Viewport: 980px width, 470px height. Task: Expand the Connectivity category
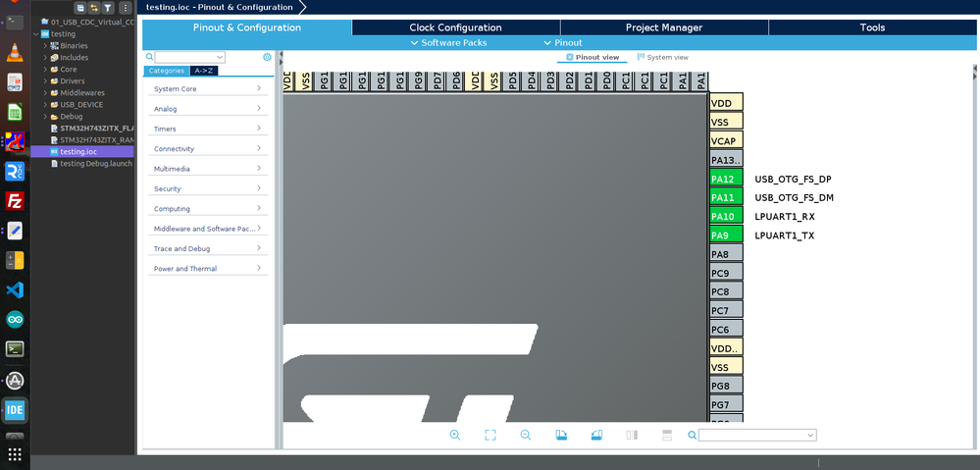tap(208, 149)
